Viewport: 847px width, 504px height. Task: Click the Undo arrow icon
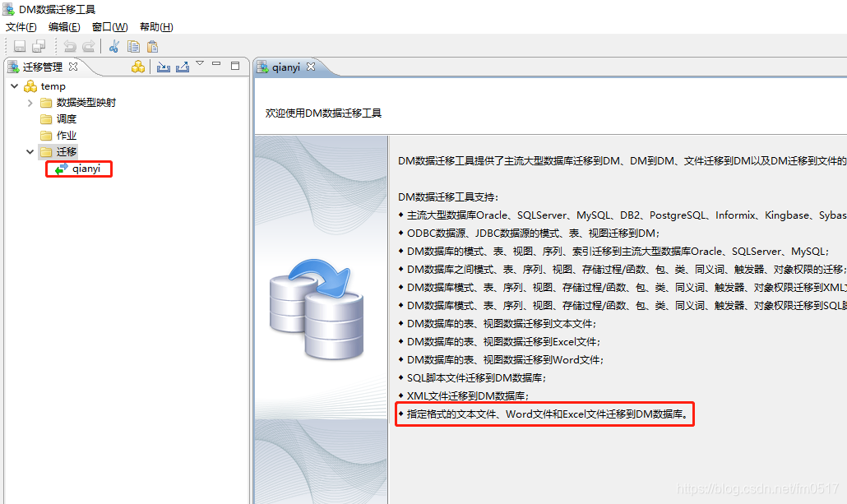click(x=69, y=47)
